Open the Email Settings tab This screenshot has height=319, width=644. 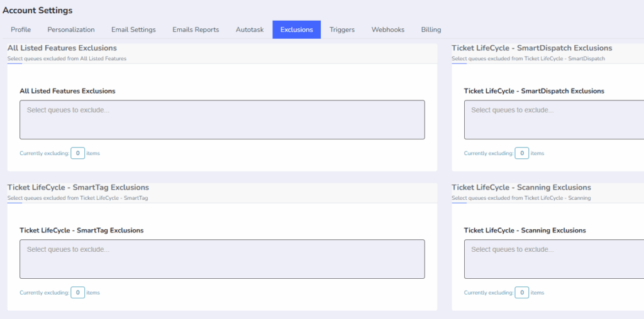[x=133, y=30]
